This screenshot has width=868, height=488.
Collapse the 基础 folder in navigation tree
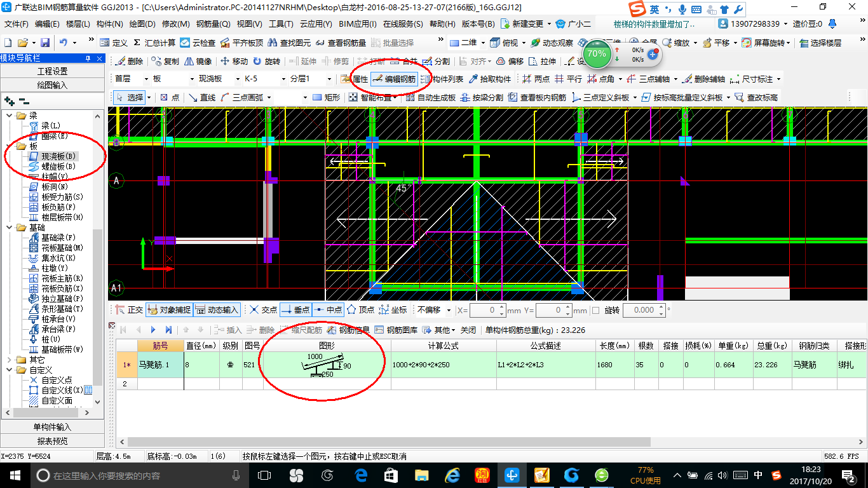coord(10,227)
